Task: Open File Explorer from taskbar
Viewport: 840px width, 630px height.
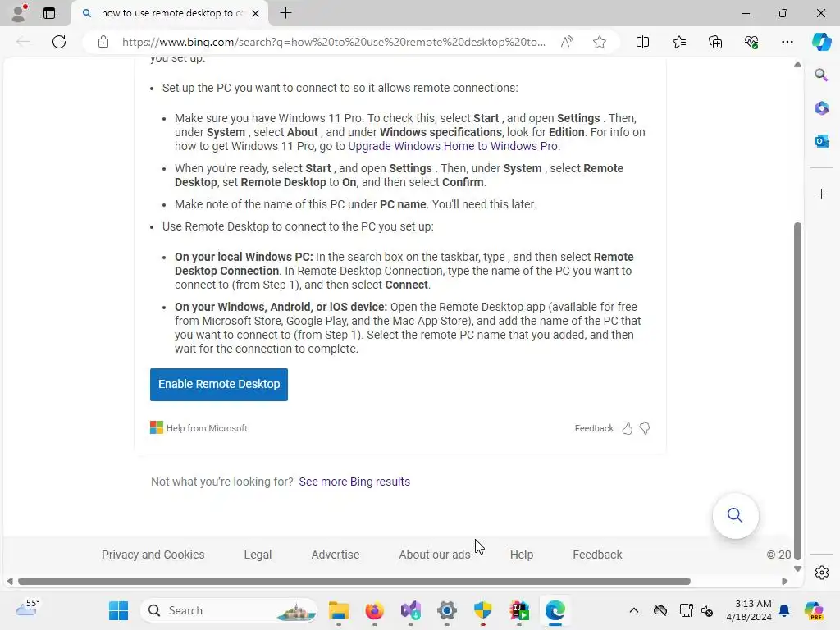Action: tap(338, 610)
